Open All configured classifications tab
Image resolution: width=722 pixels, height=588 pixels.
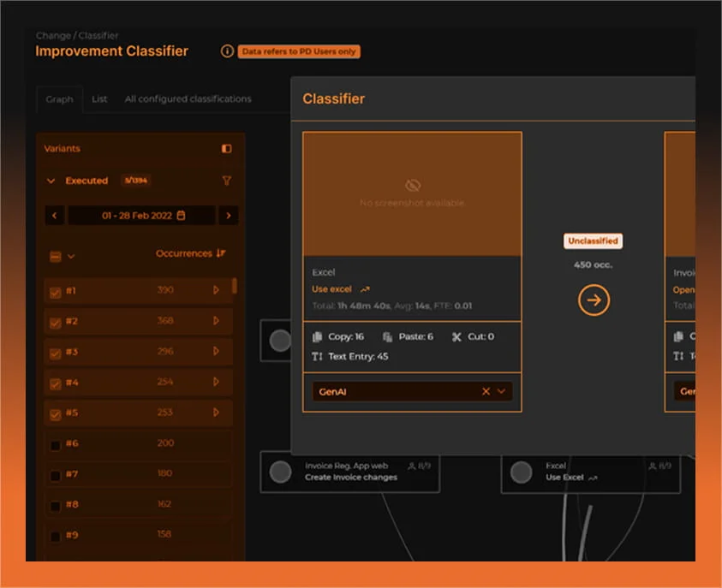[x=188, y=99]
